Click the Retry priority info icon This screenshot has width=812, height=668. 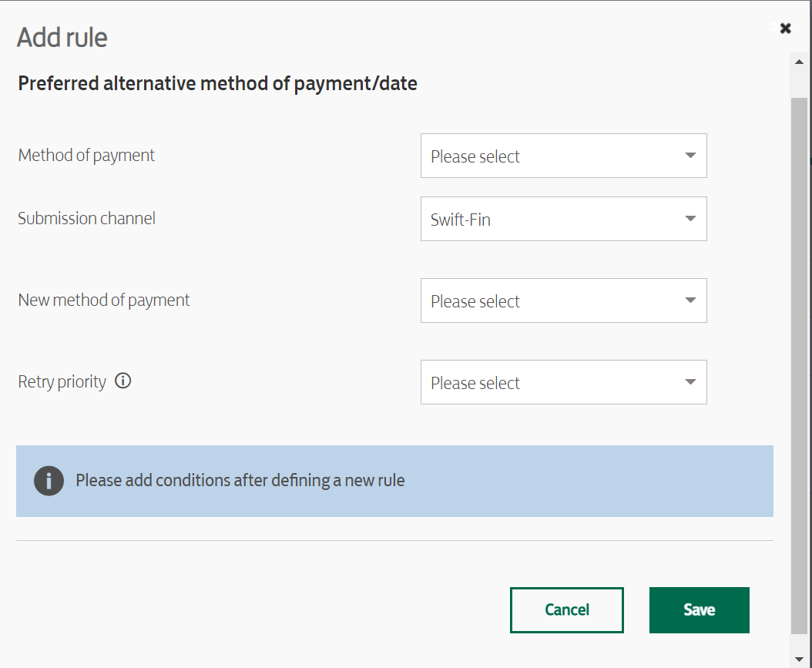tap(122, 381)
